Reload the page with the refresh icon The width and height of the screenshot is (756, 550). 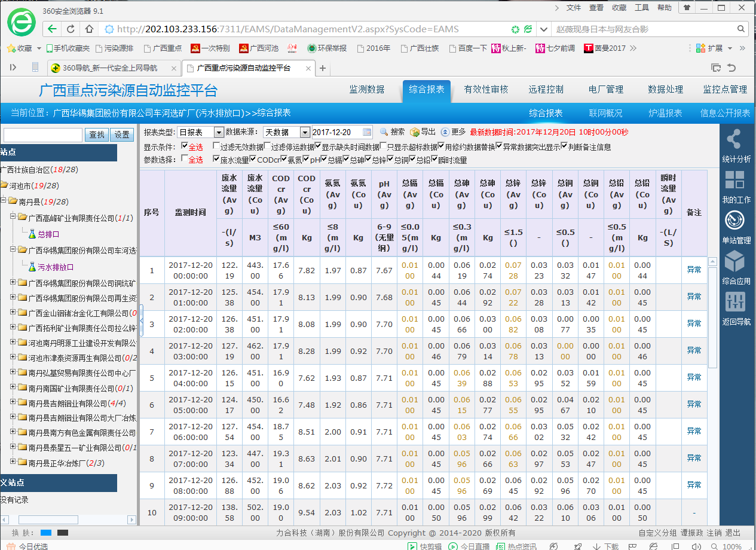click(x=71, y=29)
